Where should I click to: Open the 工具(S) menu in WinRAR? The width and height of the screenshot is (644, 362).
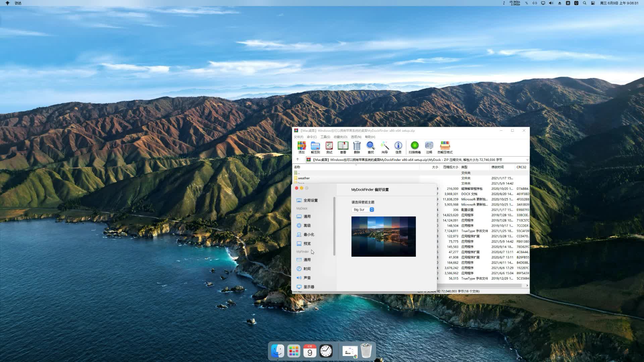coord(325,137)
